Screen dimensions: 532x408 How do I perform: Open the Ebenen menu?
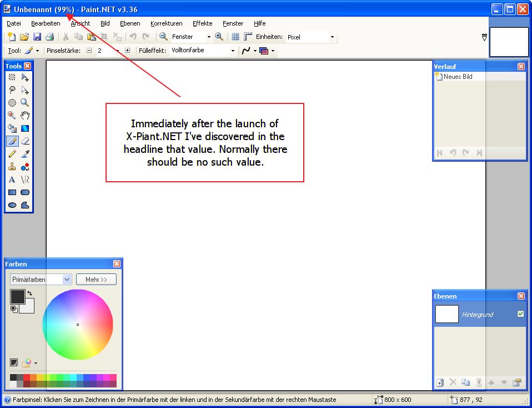[130, 23]
